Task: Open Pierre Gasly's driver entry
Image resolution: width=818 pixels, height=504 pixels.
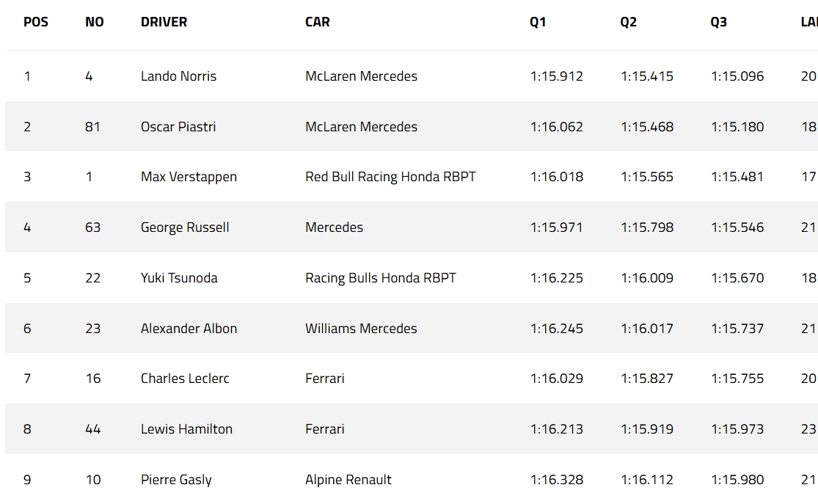Action: tap(176, 480)
